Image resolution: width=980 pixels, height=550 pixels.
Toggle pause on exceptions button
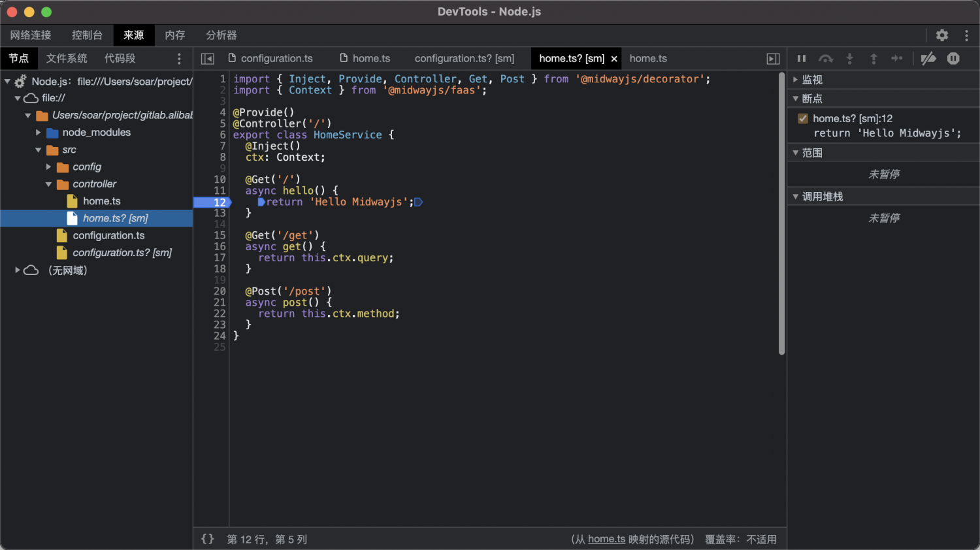(x=953, y=59)
